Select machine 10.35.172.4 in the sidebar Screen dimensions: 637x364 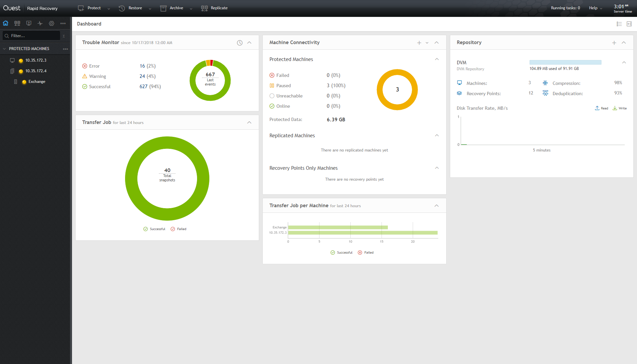[36, 71]
